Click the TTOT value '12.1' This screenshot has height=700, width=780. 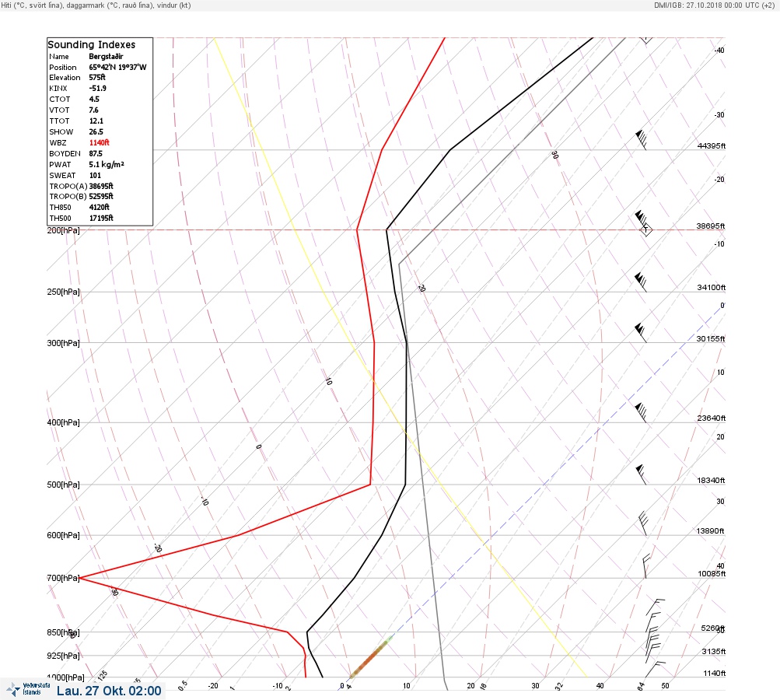coord(96,121)
